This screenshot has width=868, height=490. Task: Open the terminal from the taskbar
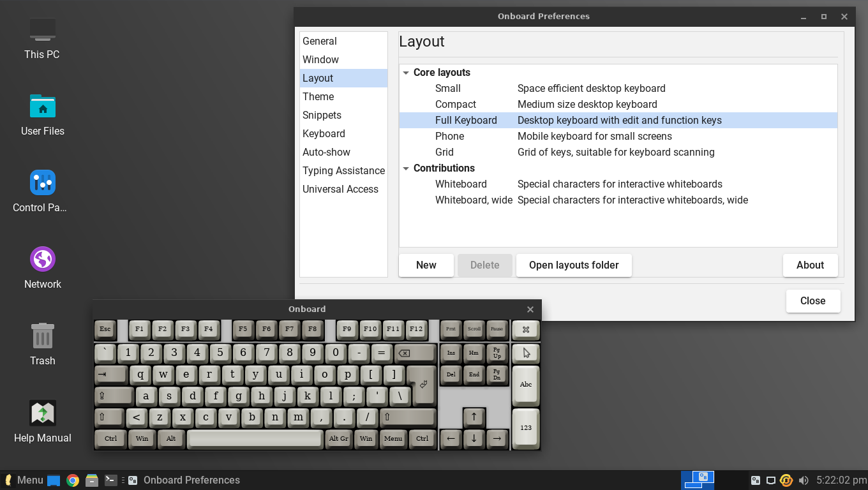click(x=110, y=480)
